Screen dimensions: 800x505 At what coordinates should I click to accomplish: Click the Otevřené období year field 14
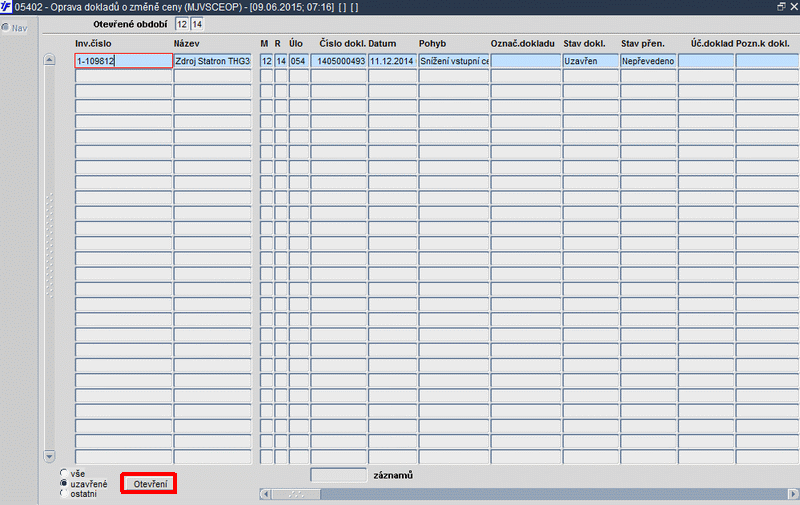[x=197, y=24]
